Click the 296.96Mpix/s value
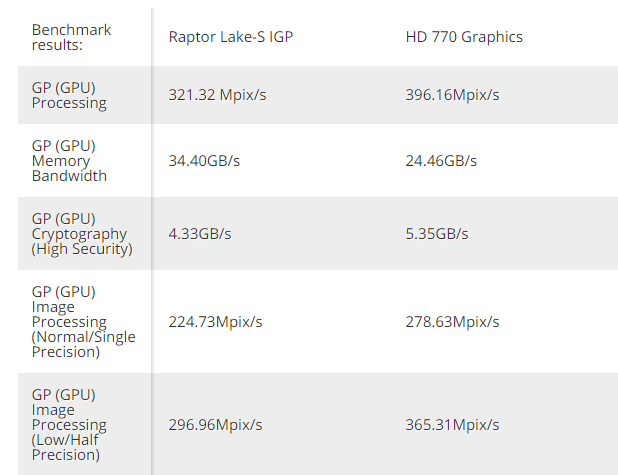 pyautogui.click(x=215, y=425)
